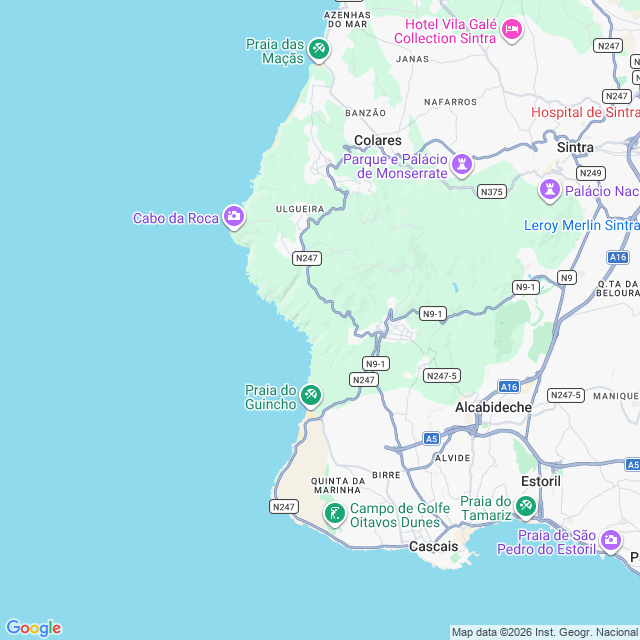This screenshot has width=640, height=640.
Task: Click the N375 road shield
Action: 491,191
